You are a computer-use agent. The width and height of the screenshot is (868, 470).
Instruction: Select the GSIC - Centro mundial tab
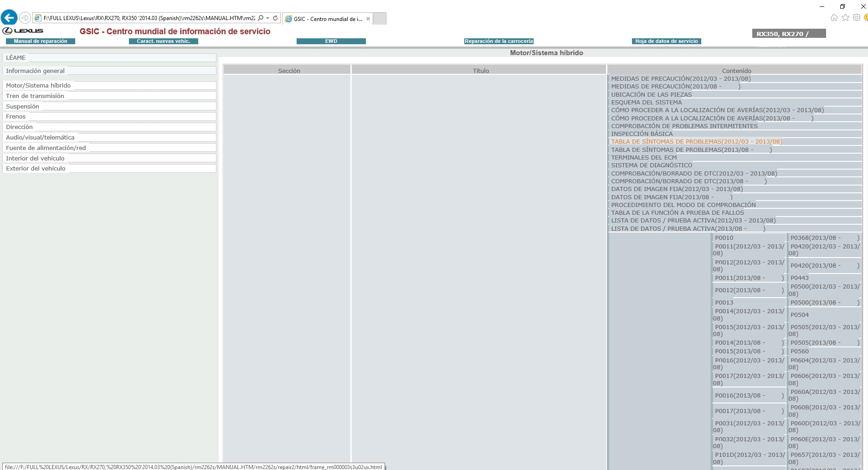coord(328,19)
